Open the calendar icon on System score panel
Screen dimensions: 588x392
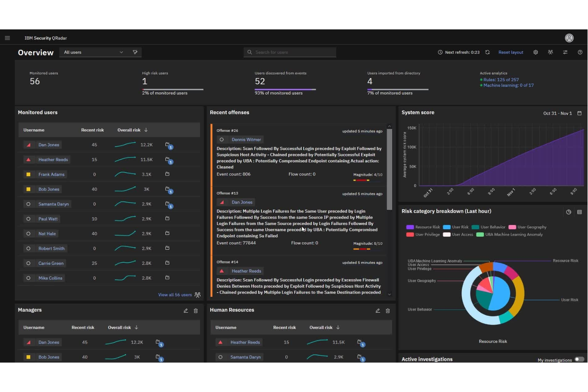579,113
